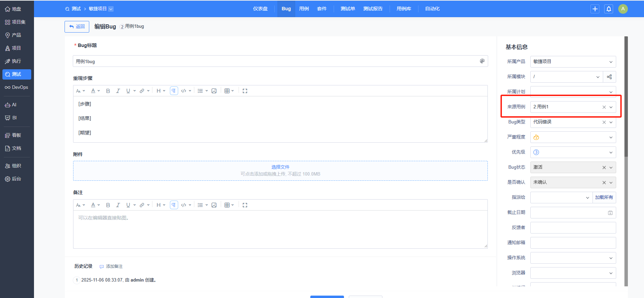This screenshot has height=298, width=644.
Task: Enter fullscreen for 重现步骤 editor
Action: click(245, 91)
